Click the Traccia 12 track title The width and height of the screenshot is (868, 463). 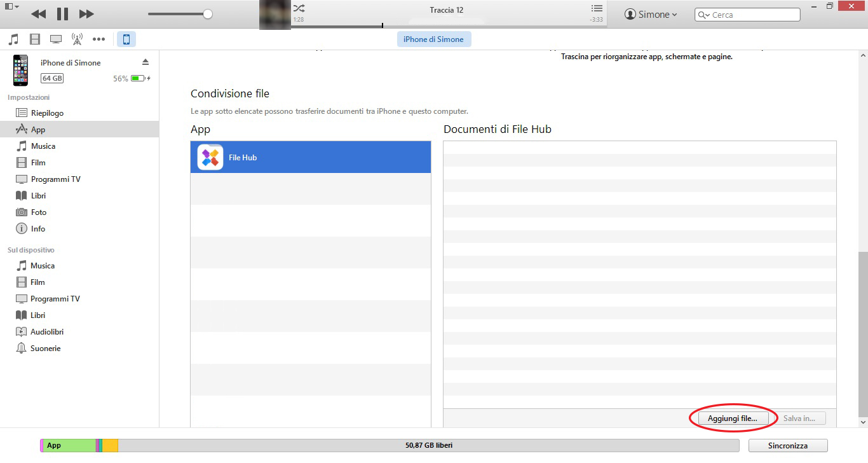(x=446, y=10)
